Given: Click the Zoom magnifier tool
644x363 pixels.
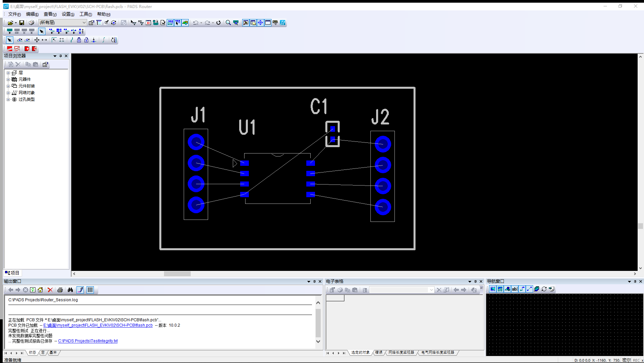Looking at the screenshot, I should (x=228, y=23).
